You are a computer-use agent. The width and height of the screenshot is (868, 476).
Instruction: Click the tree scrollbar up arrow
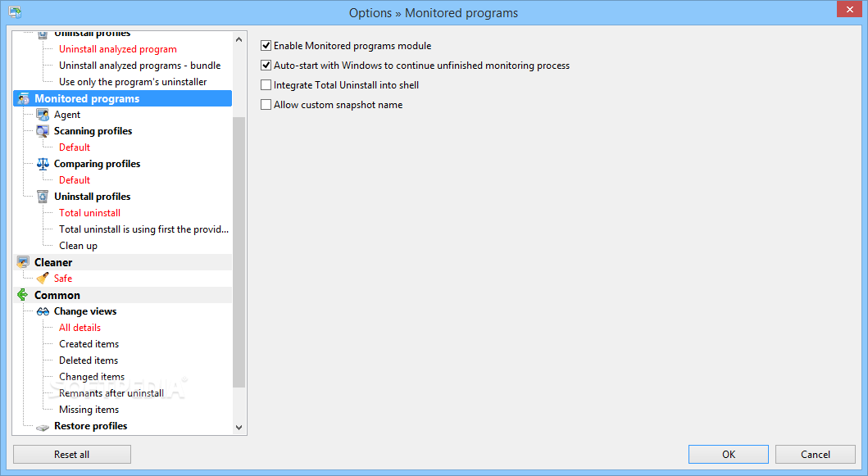click(239, 39)
